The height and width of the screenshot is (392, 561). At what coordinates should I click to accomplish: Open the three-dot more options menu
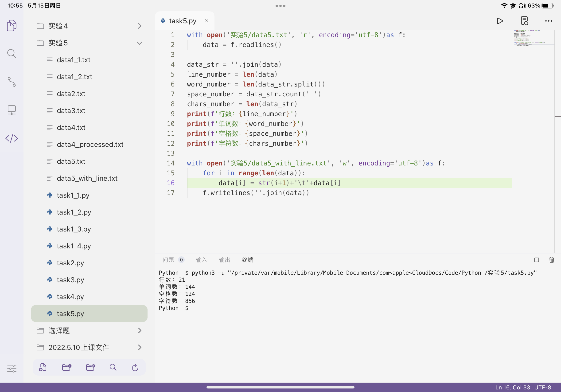[x=549, y=21]
